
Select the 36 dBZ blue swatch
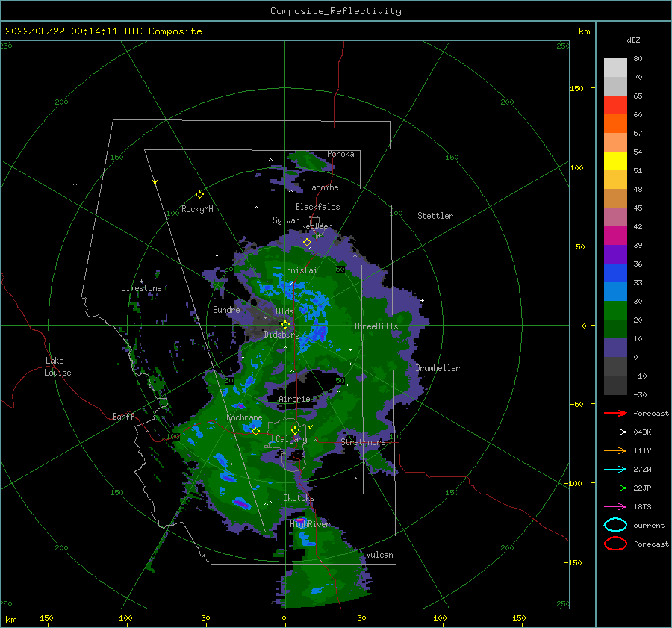[x=615, y=273]
